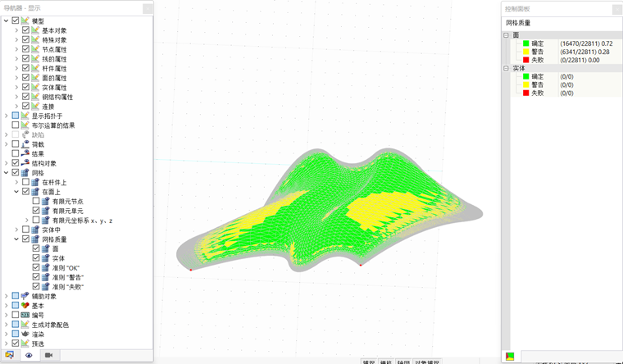Enable the 编号 numbering checkbox

pyautogui.click(x=15, y=315)
